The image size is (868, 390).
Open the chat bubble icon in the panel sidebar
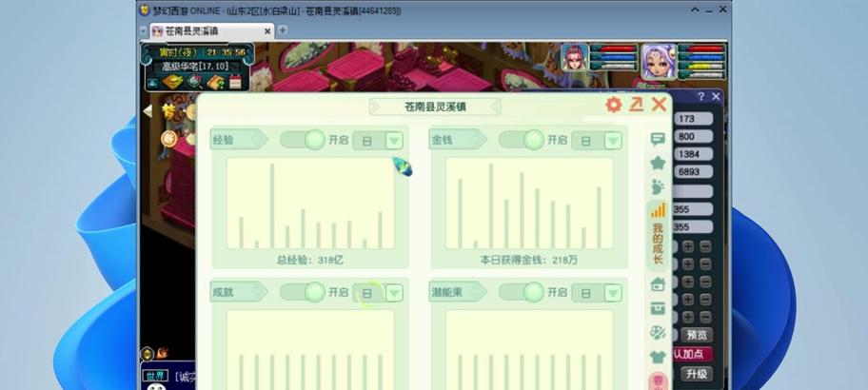(658, 139)
